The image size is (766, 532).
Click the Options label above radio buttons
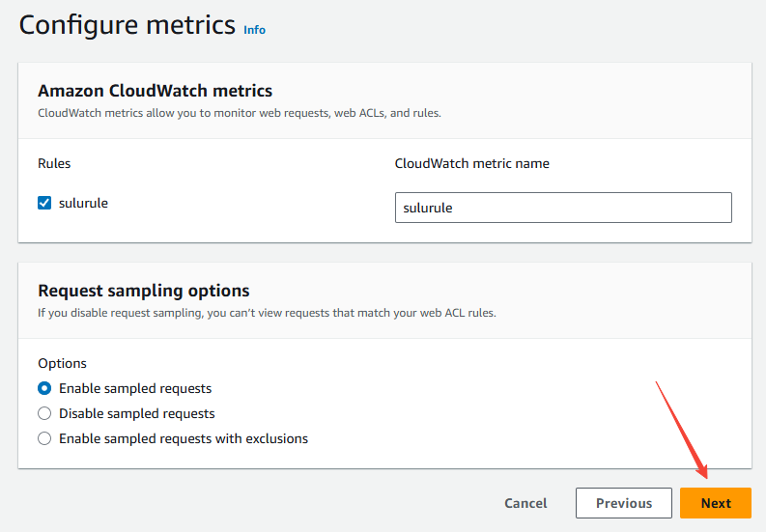(62, 363)
